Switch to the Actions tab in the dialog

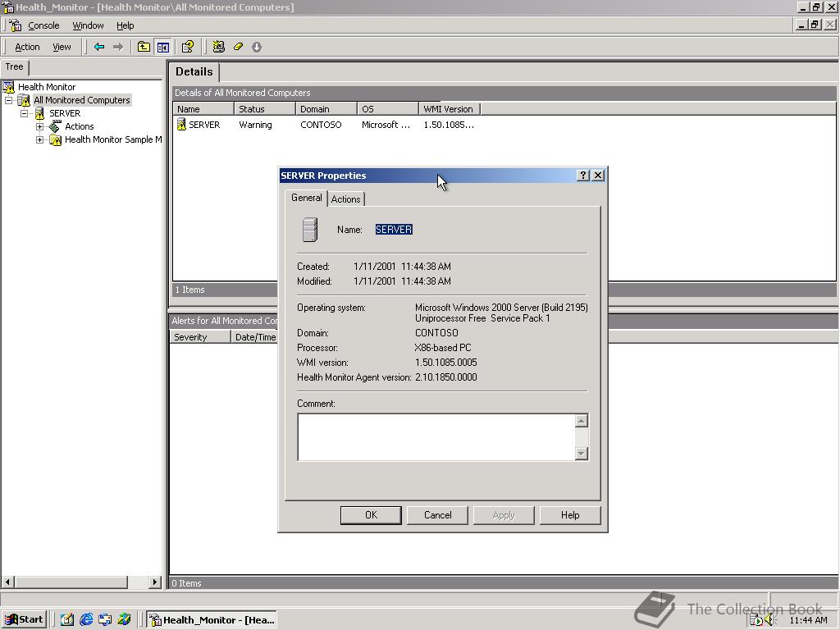(x=345, y=199)
